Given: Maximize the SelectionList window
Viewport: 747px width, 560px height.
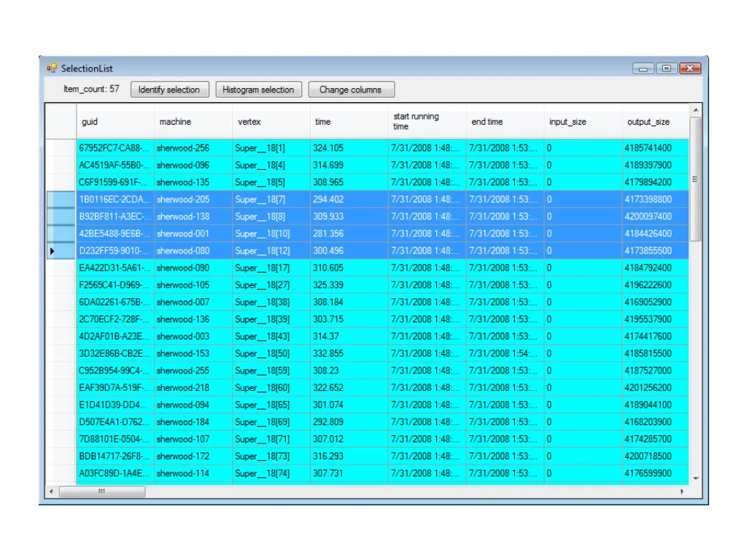Looking at the screenshot, I should 667,69.
